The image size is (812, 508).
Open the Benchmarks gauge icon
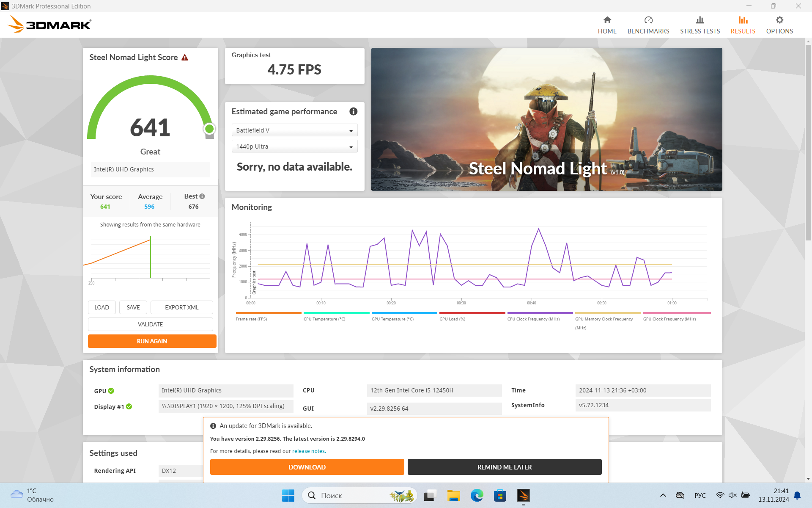click(648, 20)
